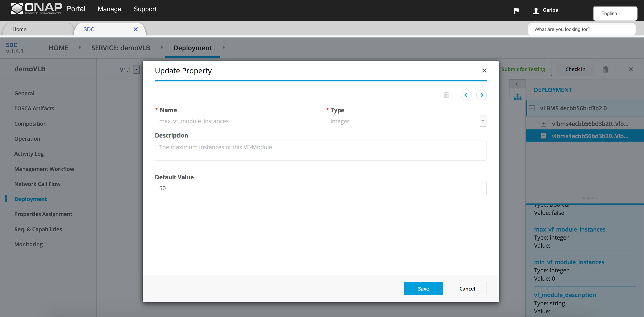This screenshot has height=317, width=644.
Task: Open the Type dropdown showing integer
Action: point(483,121)
